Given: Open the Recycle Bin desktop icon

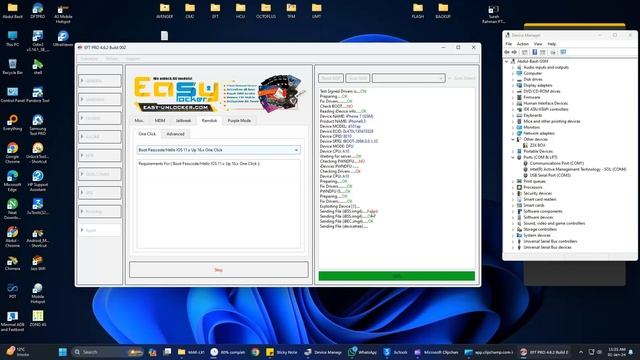Looking at the screenshot, I should click(x=12, y=67).
